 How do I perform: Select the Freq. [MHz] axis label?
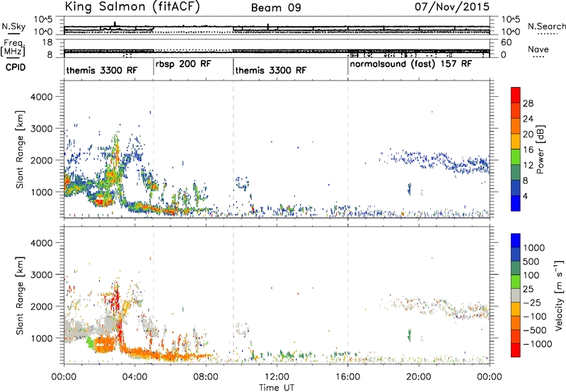13,48
